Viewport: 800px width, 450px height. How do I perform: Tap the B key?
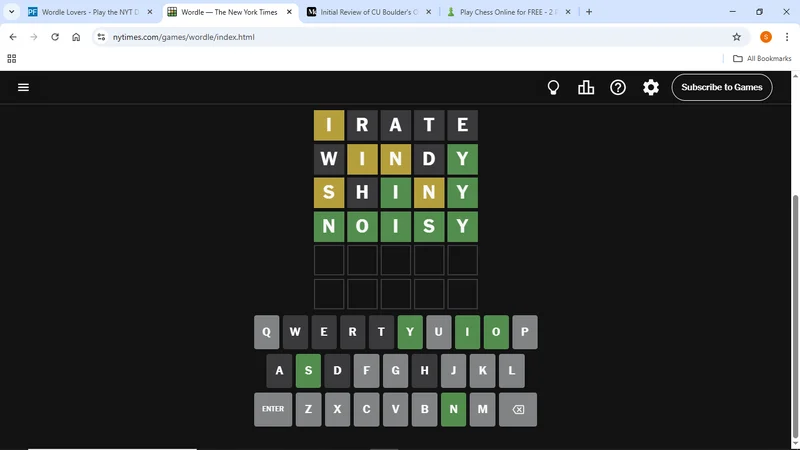424,409
